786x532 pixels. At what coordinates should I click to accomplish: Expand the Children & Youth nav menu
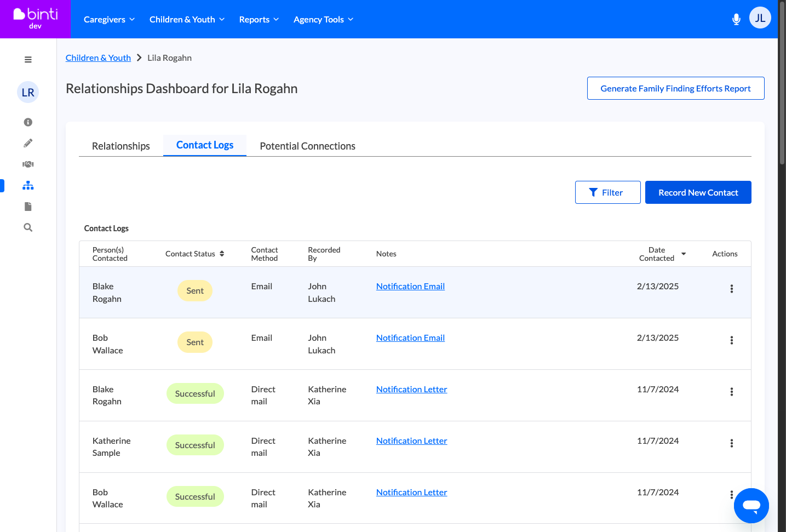click(x=187, y=20)
